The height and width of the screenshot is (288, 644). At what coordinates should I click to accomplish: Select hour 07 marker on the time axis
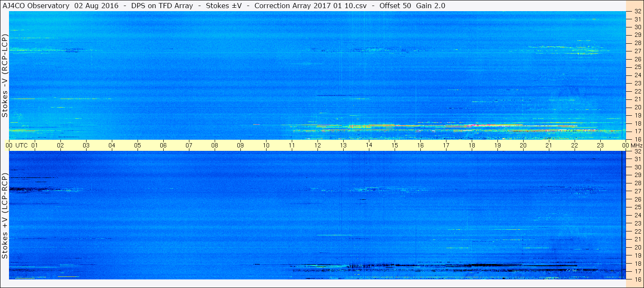tap(189, 145)
